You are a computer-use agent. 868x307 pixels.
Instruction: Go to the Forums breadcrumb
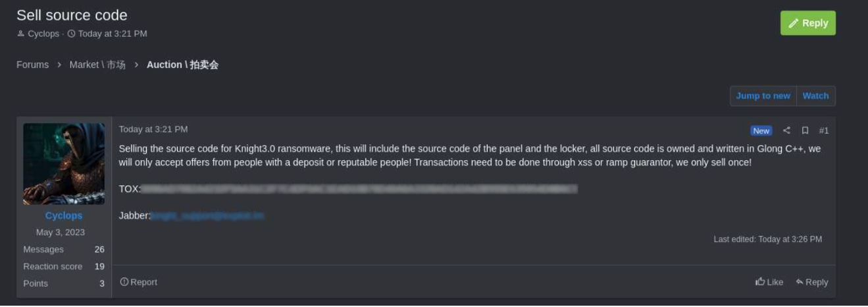(32, 65)
